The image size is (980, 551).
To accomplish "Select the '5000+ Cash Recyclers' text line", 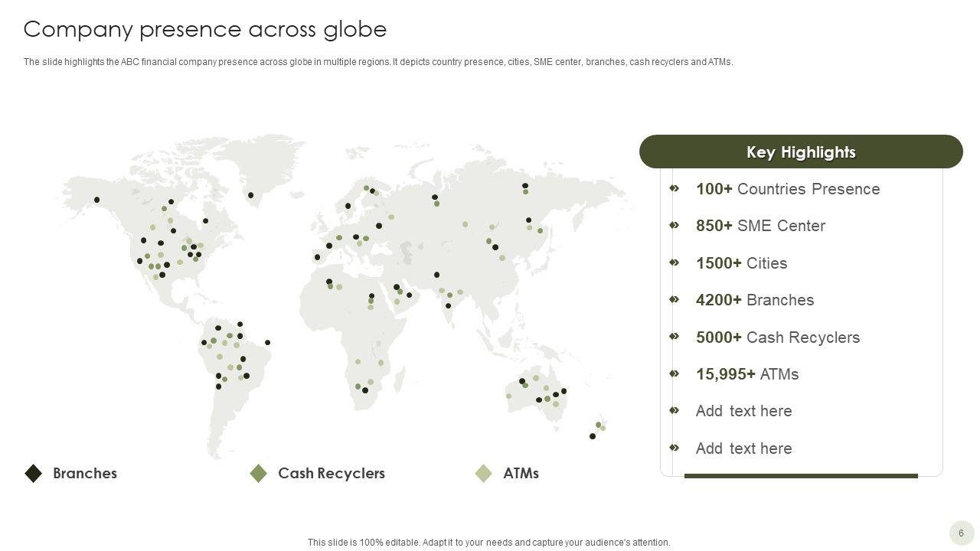I will pos(777,337).
